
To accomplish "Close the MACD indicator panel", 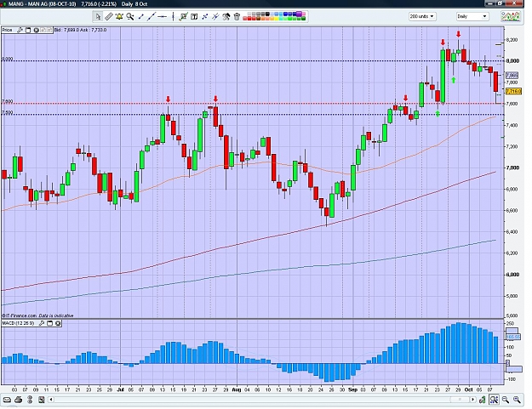I will (x=58, y=323).
